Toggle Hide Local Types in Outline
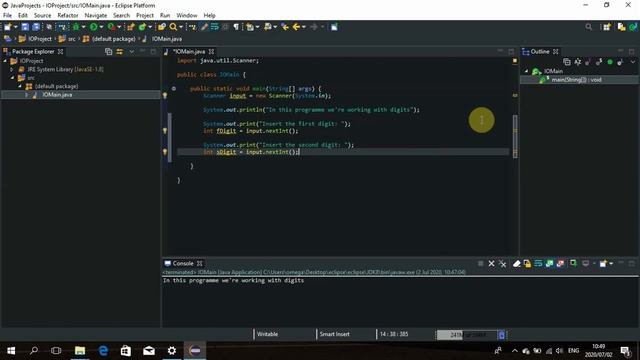Screen dimensions: 640x360 [620, 62]
